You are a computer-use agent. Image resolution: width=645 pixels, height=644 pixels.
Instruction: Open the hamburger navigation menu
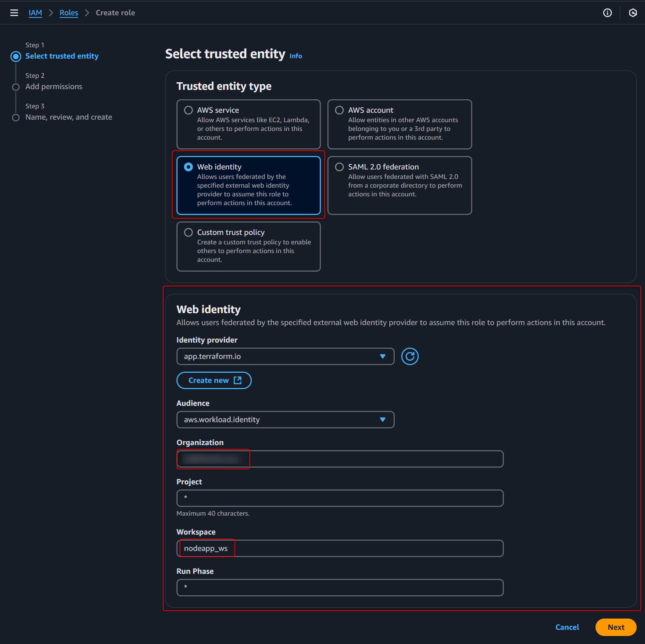pos(14,13)
